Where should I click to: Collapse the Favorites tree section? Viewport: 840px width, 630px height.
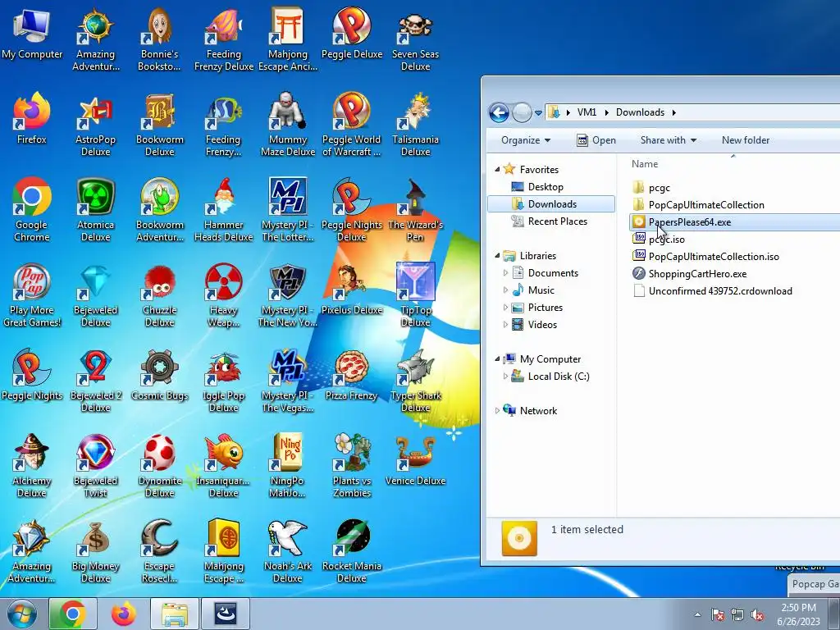(497, 169)
